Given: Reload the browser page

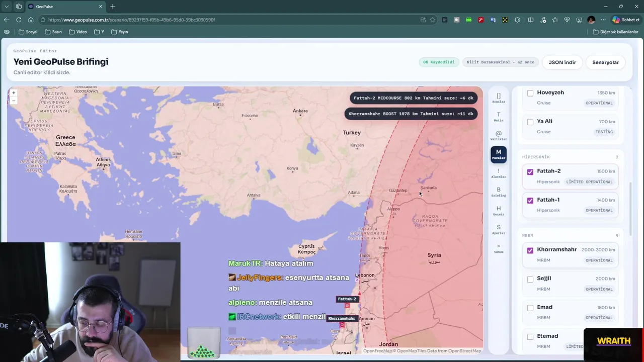Looking at the screenshot, I should click(x=19, y=20).
